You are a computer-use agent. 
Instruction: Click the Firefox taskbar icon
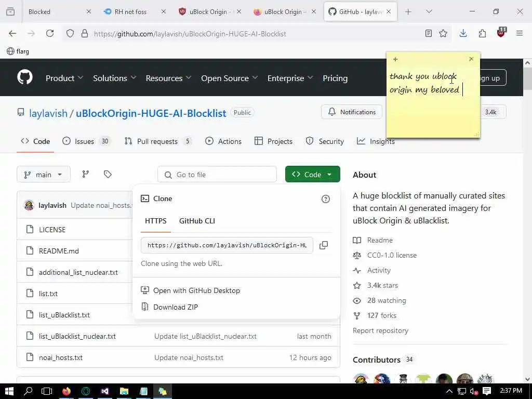coord(66,391)
